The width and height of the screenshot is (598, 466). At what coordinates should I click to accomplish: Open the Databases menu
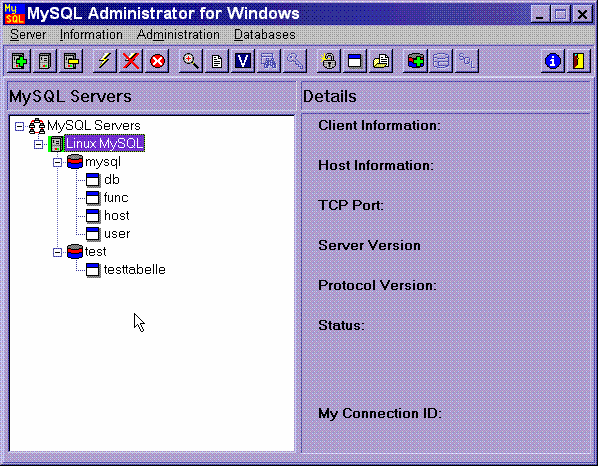(x=265, y=35)
